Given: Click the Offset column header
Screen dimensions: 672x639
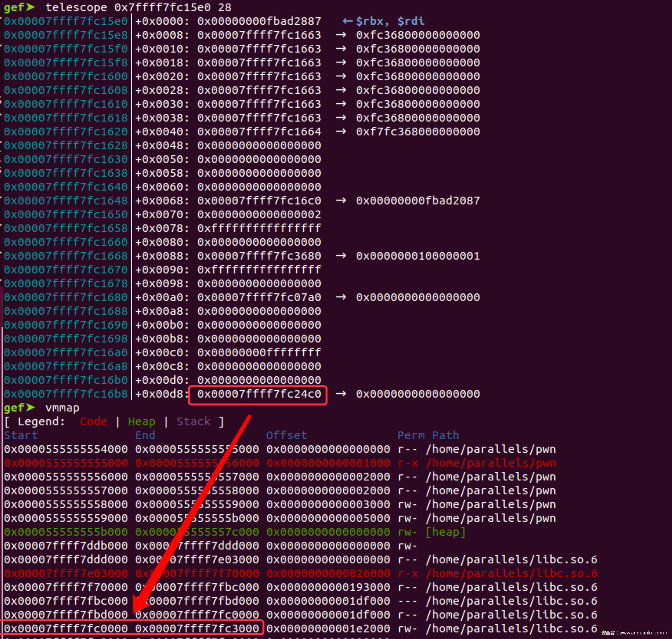Looking at the screenshot, I should pos(286,435).
